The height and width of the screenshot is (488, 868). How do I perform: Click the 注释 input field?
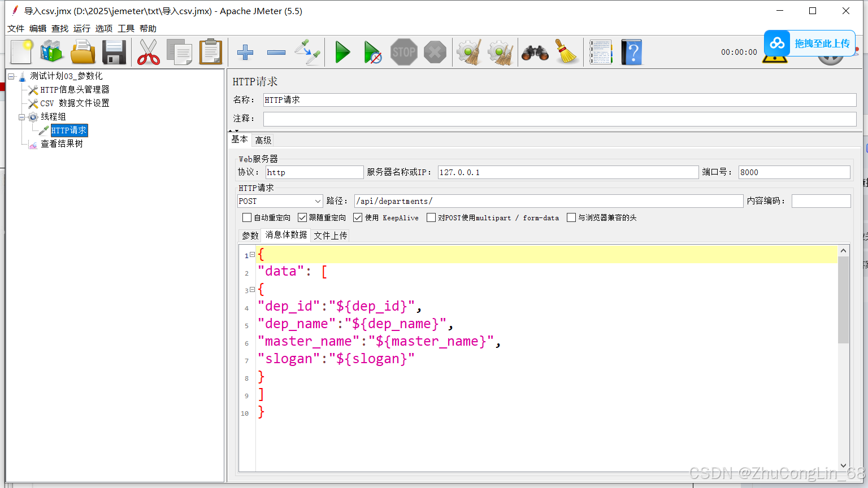click(x=559, y=119)
